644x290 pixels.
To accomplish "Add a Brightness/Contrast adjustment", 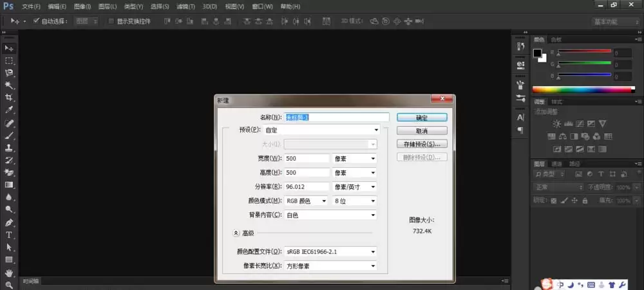I will click(x=556, y=123).
